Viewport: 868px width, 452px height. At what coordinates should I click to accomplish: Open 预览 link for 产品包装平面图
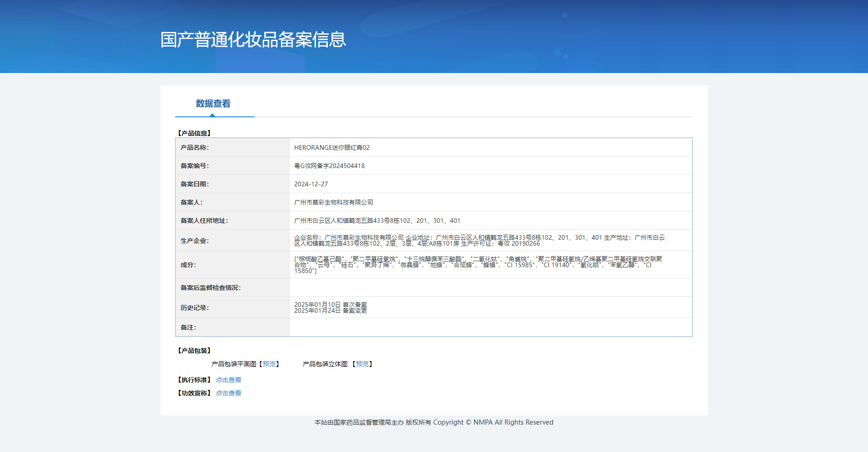pos(269,364)
